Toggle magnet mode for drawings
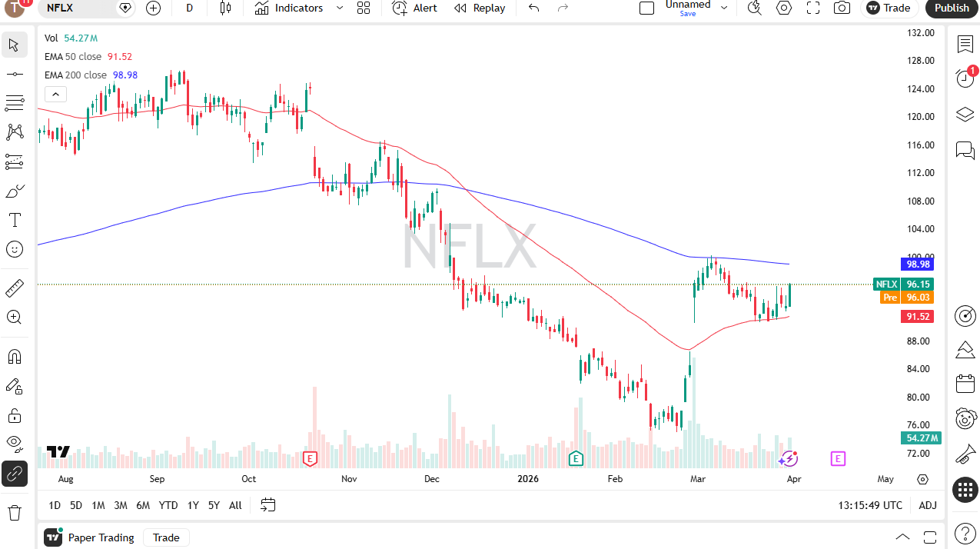This screenshot has height=549, width=980. coord(14,357)
